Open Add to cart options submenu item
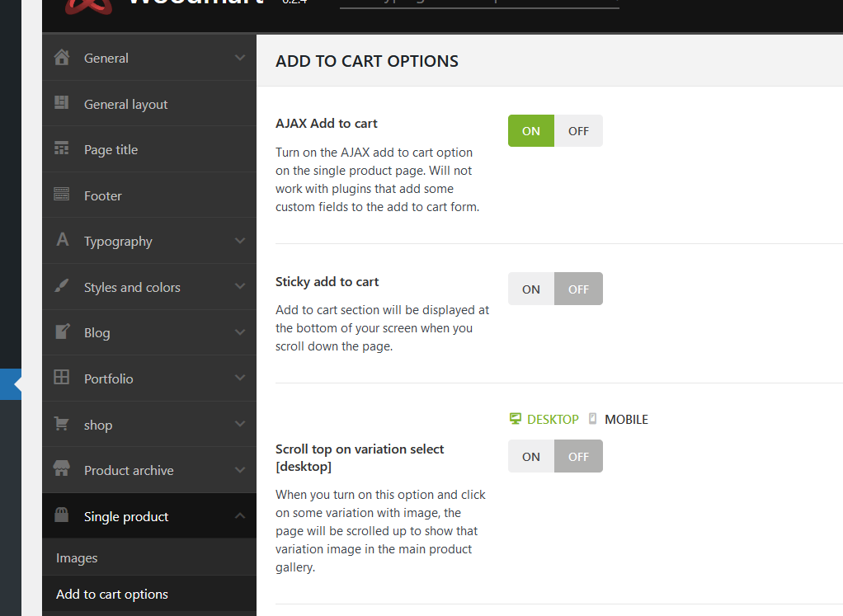The image size is (843, 616). click(112, 595)
